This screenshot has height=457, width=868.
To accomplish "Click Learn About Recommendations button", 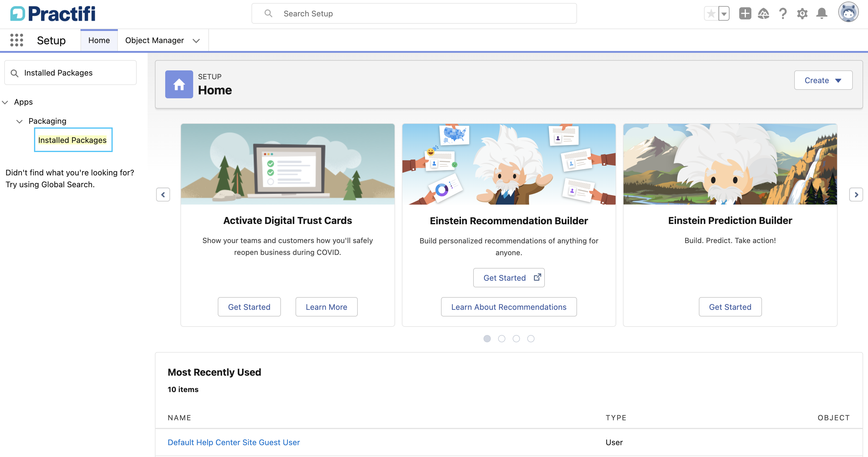I will (x=509, y=307).
